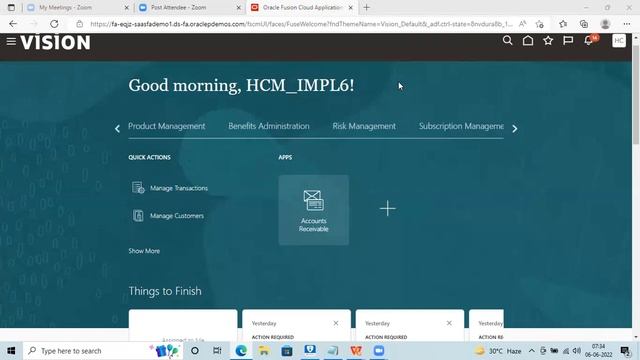Image resolution: width=640 pixels, height=360 pixels.
Task: Open the Accounts Receivable app tile
Action: 313,210
